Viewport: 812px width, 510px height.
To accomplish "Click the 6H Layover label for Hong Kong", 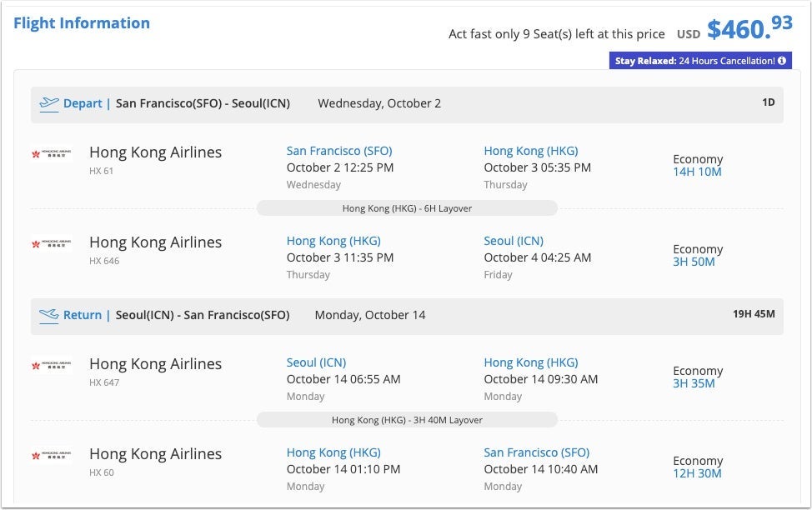I will [x=407, y=208].
